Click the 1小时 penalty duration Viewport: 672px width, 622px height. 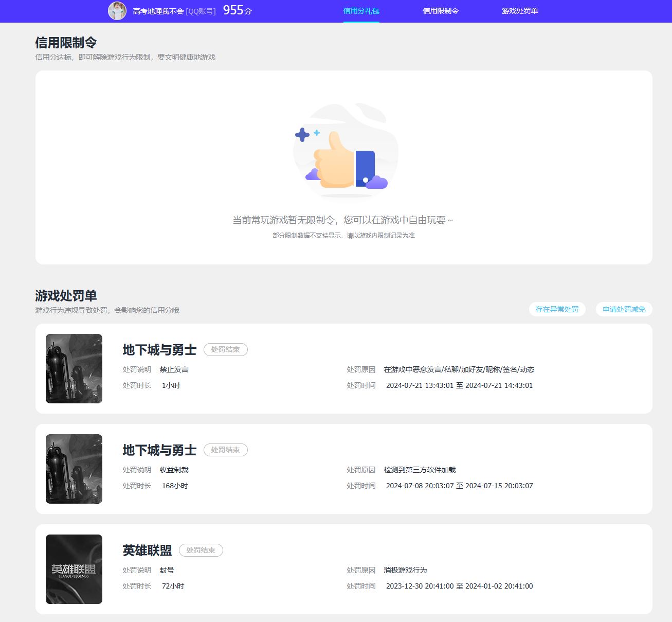(171, 385)
